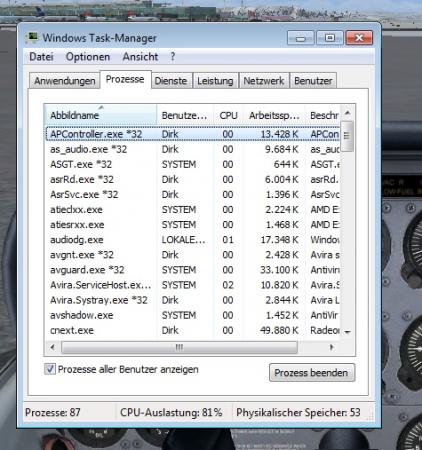Screen dimensions: 422x450
Task: Click the horizontal scrollbar thumb
Action: (179, 347)
